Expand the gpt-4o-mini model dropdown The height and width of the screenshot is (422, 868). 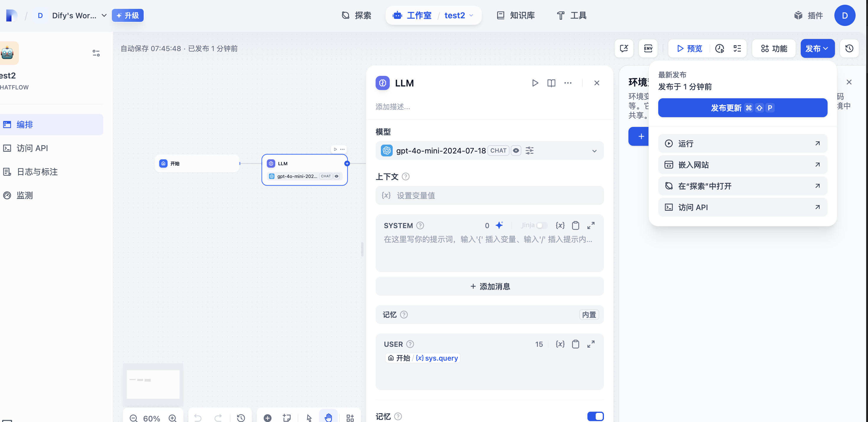594,151
